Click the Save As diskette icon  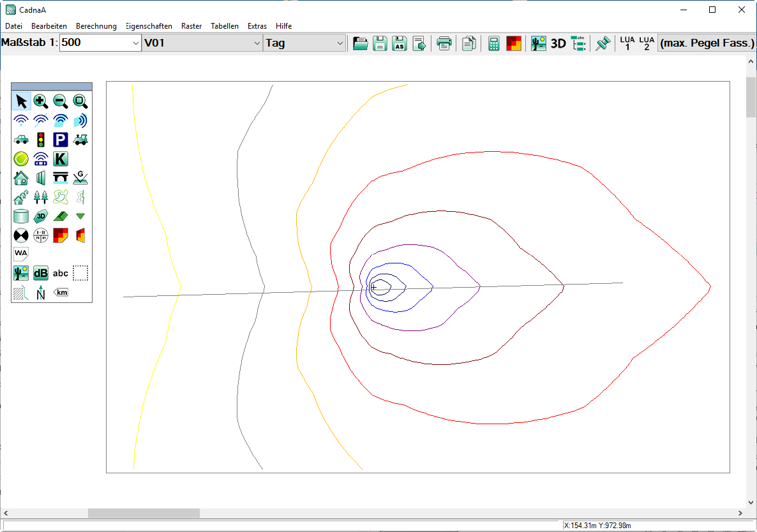pos(400,43)
